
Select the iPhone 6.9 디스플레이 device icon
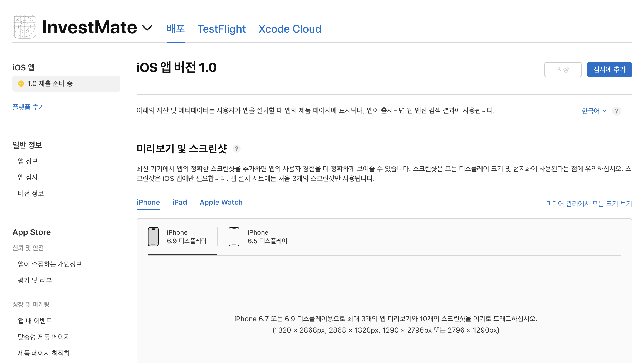(153, 237)
